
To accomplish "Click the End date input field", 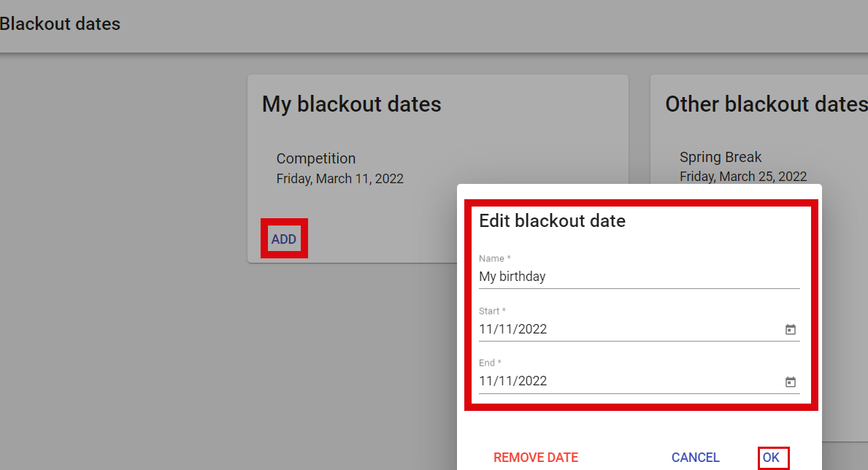I will (629, 382).
